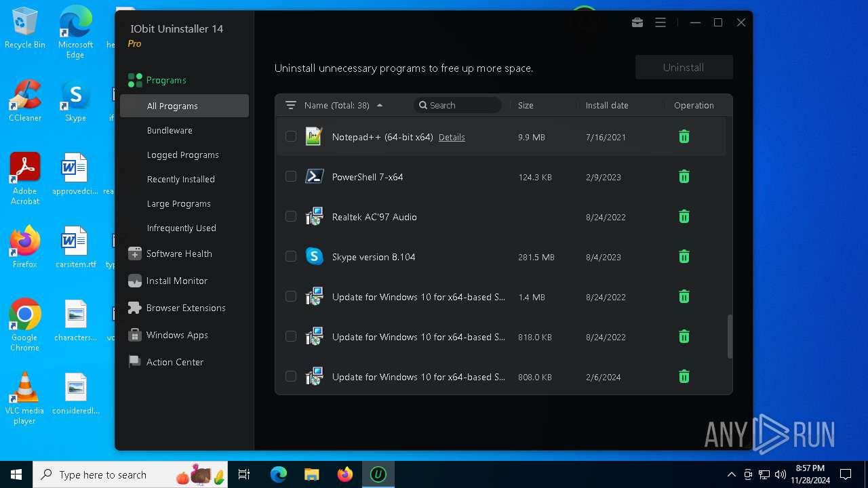This screenshot has height=488, width=868.
Task: Check the PowerShell 7-x64 checkbox
Action: tap(291, 176)
